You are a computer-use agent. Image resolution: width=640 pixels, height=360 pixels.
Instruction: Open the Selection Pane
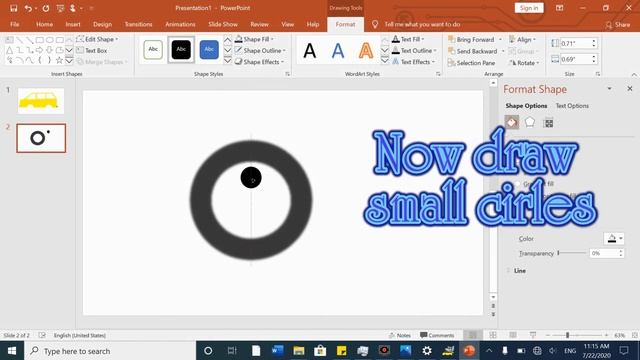click(x=471, y=63)
